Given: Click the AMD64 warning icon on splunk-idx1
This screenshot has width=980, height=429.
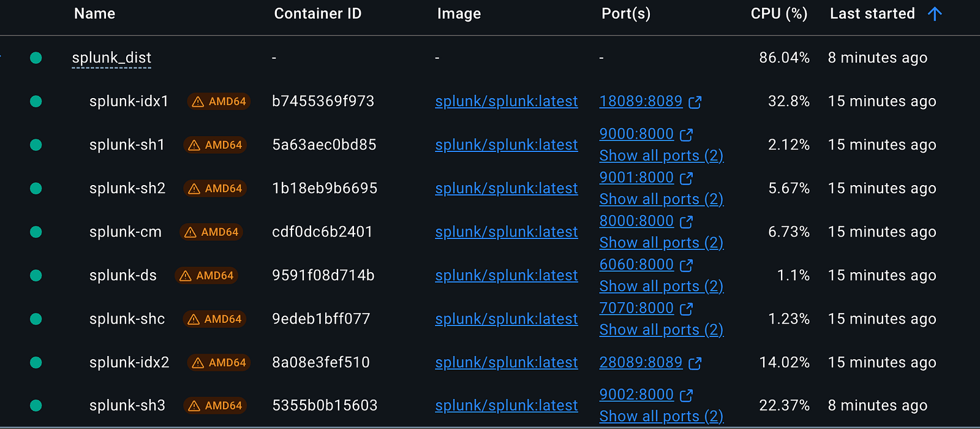Looking at the screenshot, I should point(198,102).
